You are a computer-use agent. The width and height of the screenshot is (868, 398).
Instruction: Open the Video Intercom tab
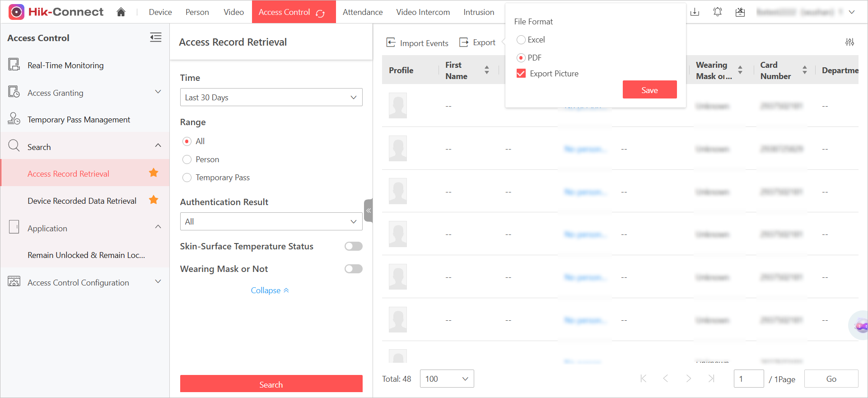point(423,12)
